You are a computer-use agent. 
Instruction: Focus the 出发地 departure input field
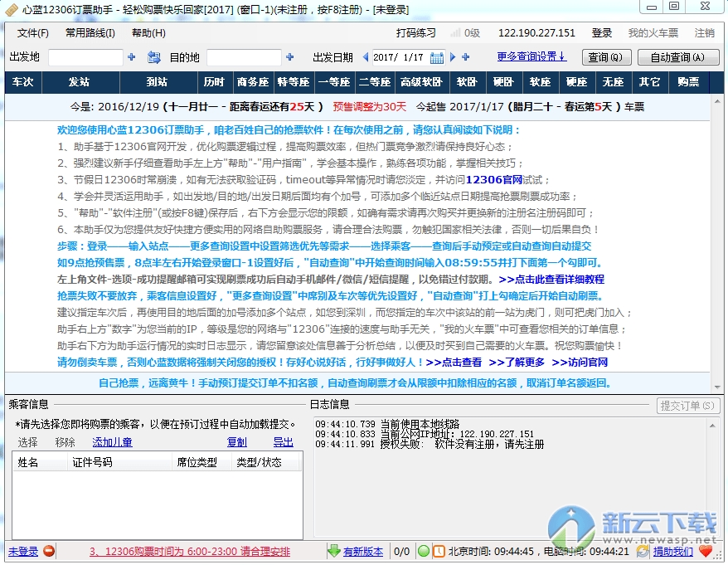coord(85,57)
